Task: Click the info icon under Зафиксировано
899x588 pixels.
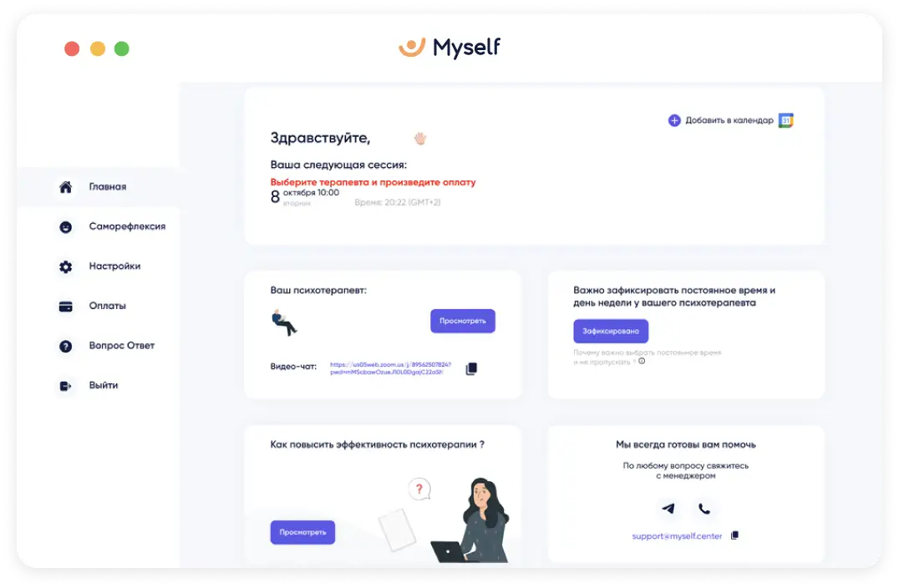Action: click(x=642, y=361)
